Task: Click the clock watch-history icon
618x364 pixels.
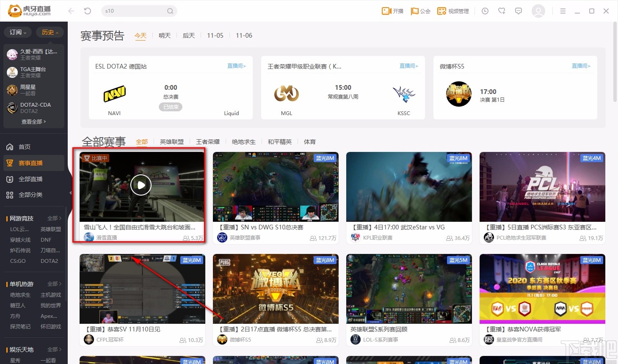Action: tap(485, 11)
